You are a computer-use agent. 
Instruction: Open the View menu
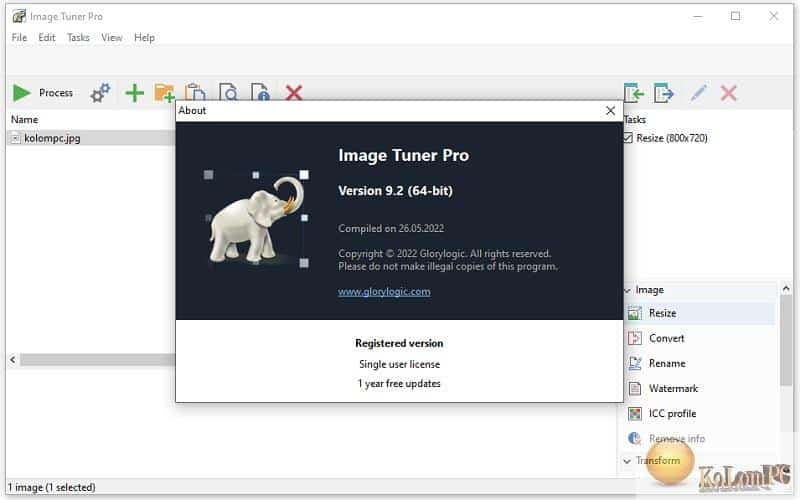pyautogui.click(x=112, y=38)
